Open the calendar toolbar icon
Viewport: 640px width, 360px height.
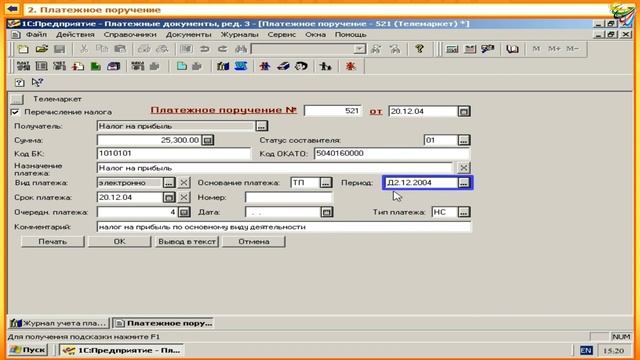point(470,49)
